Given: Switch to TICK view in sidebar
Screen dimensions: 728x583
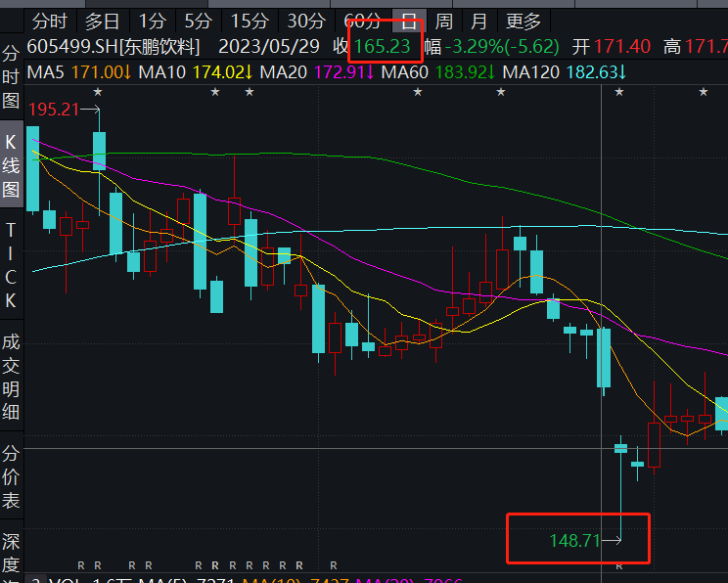Looking at the screenshot, I should pos(12,265).
